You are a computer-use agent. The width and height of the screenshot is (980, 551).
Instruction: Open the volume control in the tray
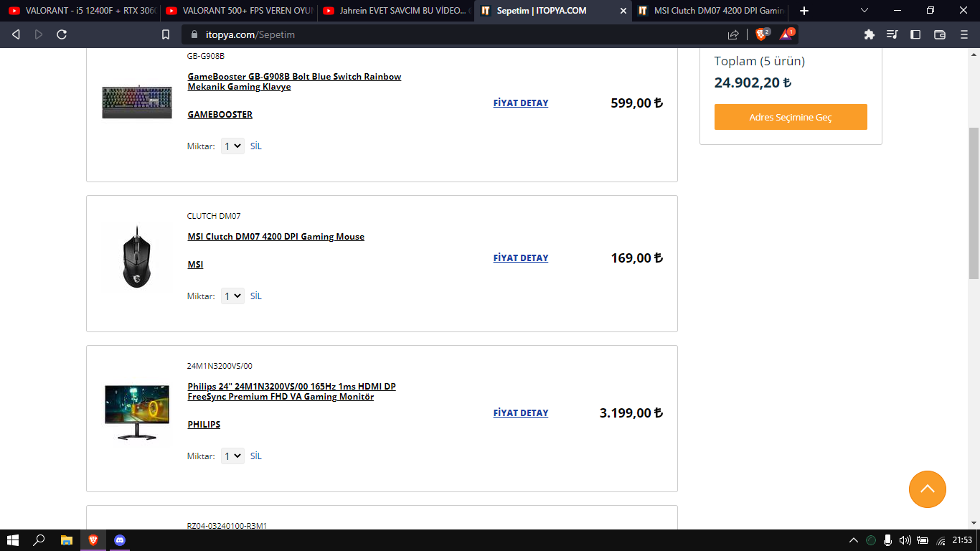(905, 540)
